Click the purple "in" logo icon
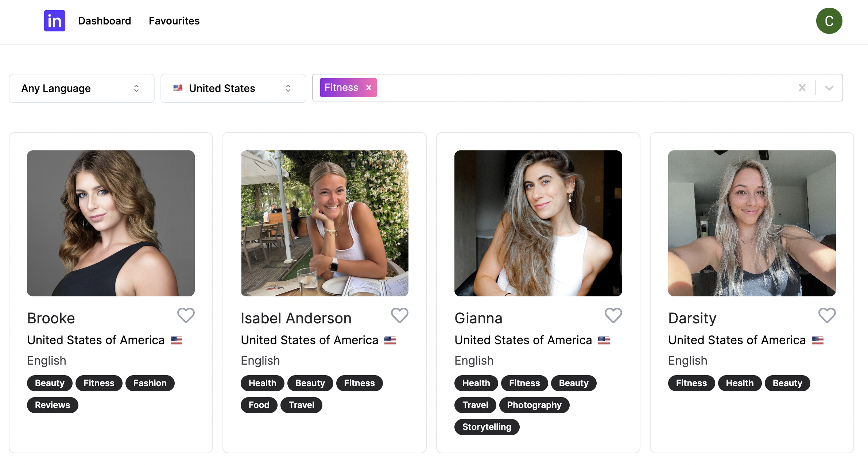The width and height of the screenshot is (868, 465). coord(55,21)
